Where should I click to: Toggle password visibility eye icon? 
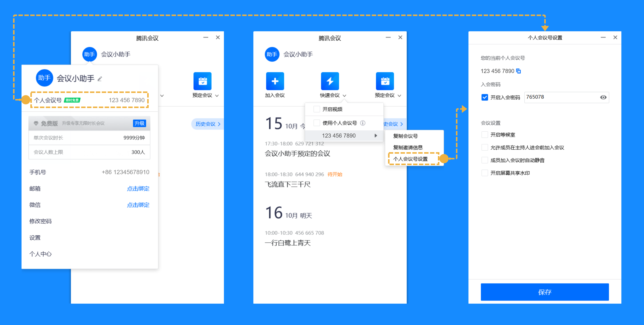point(603,97)
